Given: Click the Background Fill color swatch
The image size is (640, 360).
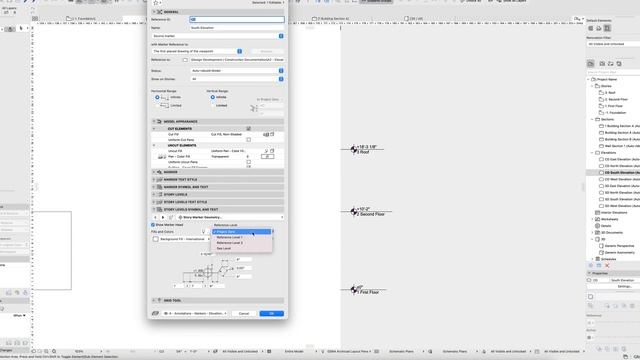Looking at the screenshot, I should click(x=156, y=239).
